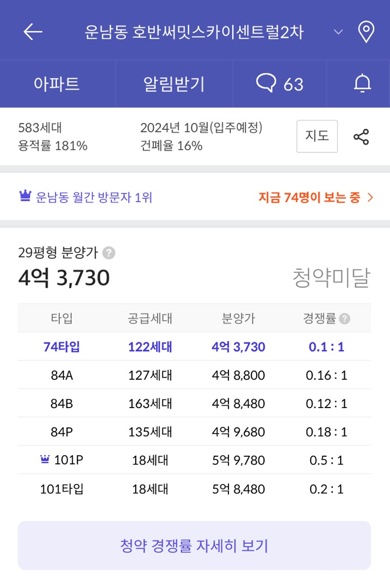Select the 74타입 row
This screenshot has width=390, height=588.
194,347
